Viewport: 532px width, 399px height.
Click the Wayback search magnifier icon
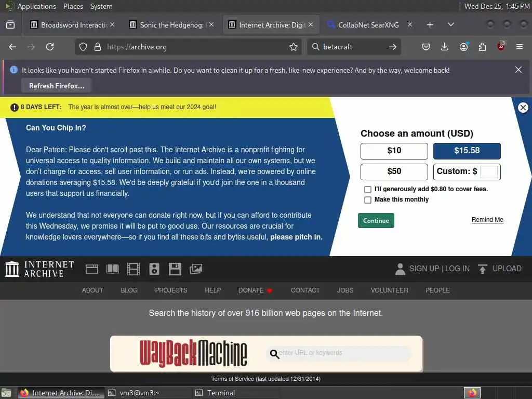click(x=274, y=354)
